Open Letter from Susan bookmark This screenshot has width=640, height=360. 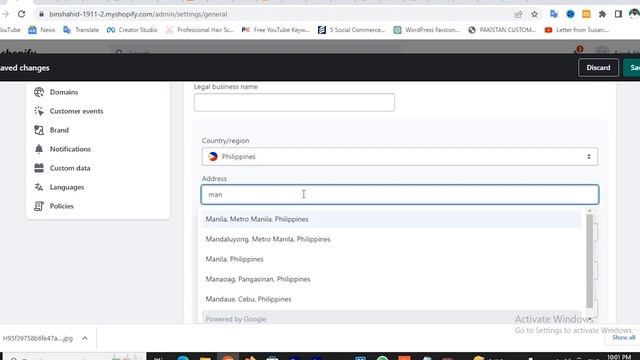577,30
